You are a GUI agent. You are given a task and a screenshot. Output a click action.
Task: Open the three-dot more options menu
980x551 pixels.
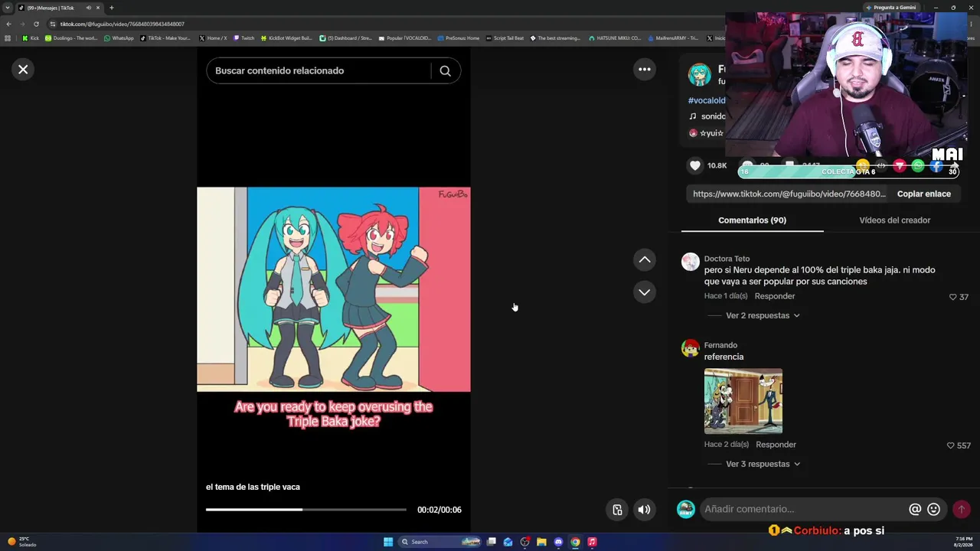(645, 70)
